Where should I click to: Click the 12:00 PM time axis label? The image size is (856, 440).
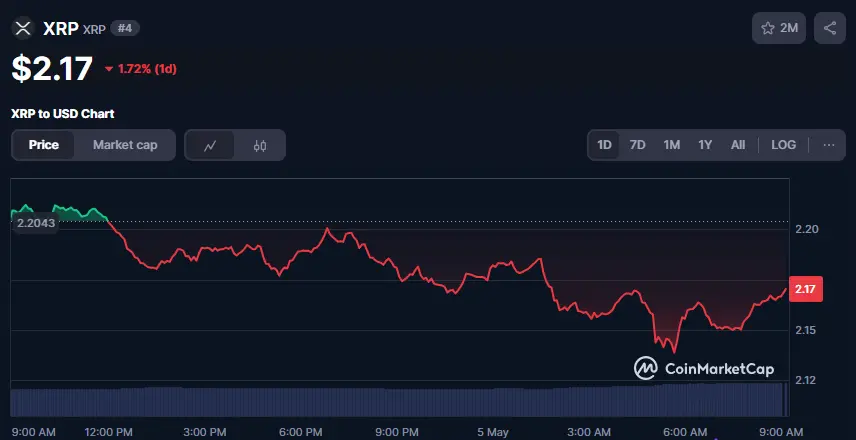109,432
